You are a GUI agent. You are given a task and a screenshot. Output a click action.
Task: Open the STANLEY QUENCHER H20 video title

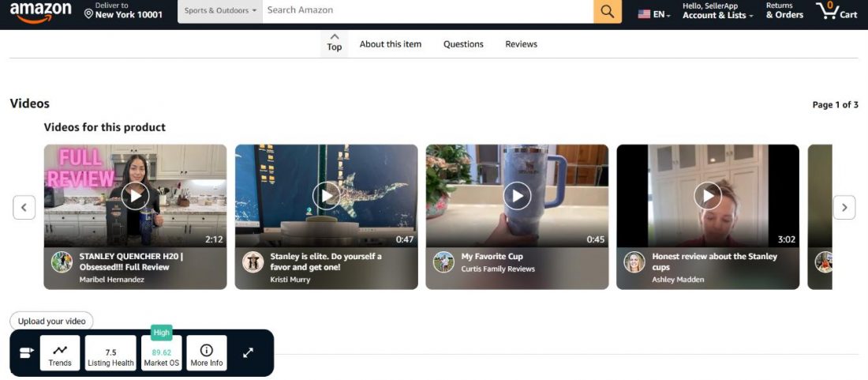131,262
